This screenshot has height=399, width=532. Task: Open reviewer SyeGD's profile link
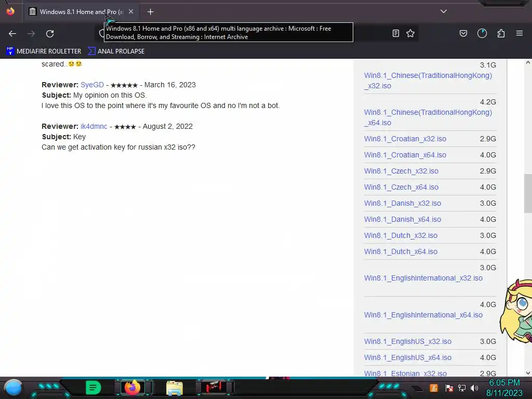click(x=92, y=85)
